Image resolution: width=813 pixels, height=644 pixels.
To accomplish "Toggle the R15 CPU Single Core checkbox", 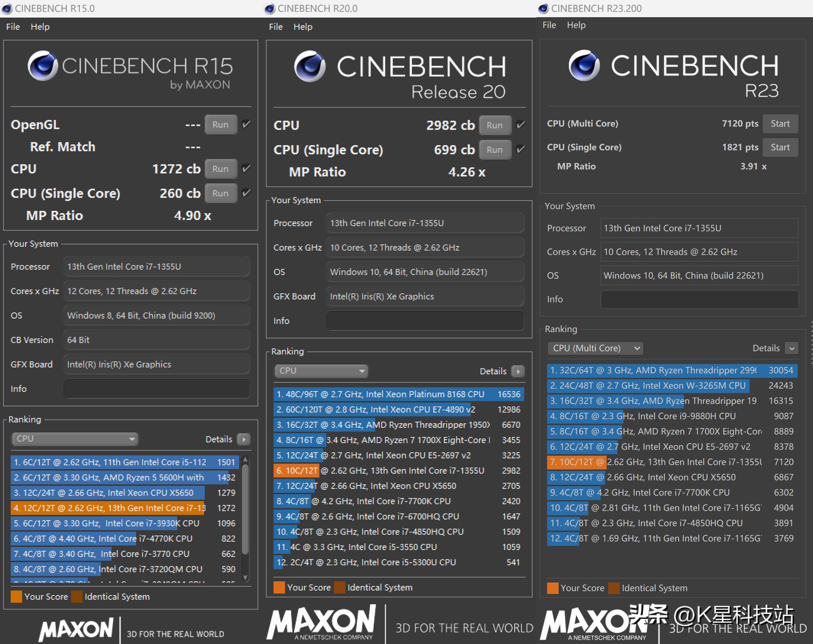I will click(246, 193).
